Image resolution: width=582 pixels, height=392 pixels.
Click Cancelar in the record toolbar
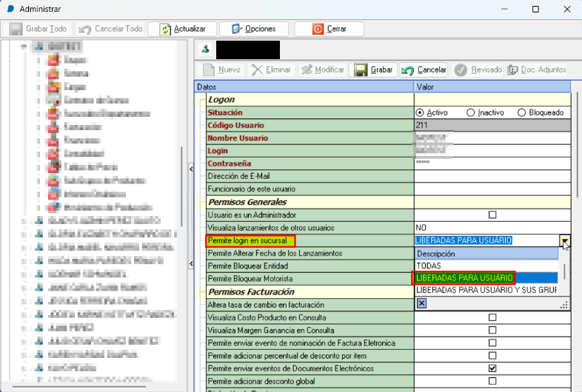[424, 70]
